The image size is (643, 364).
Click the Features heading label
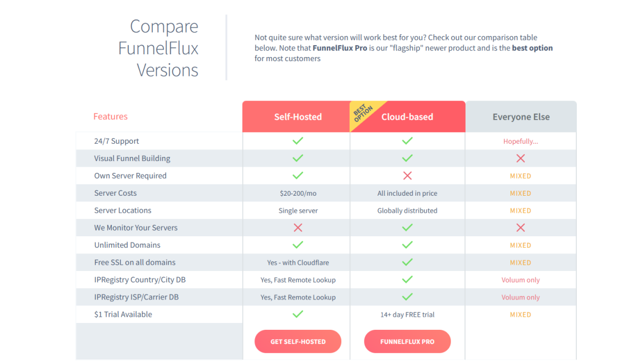point(110,116)
